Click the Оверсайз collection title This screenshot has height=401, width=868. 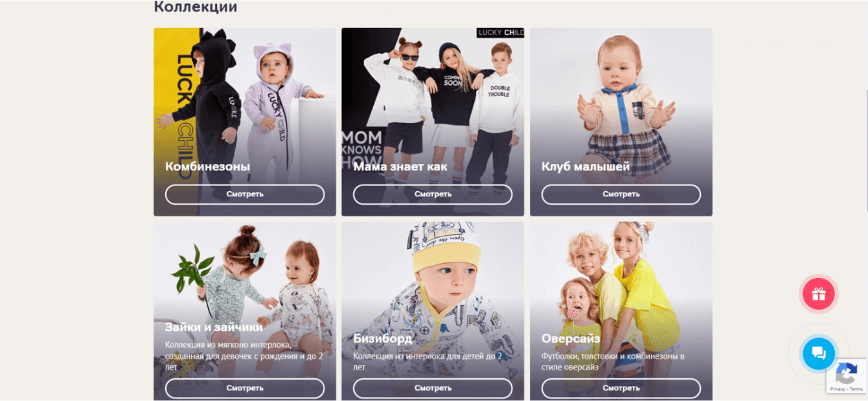coord(571,339)
